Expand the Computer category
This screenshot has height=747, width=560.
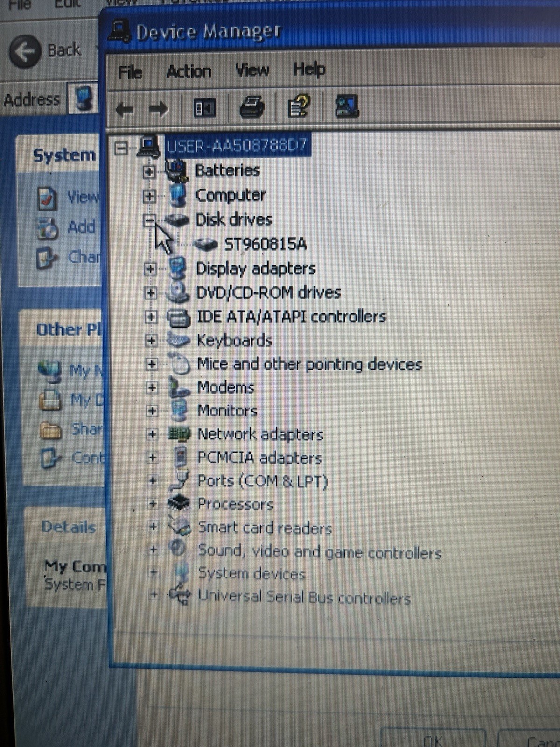(149, 196)
